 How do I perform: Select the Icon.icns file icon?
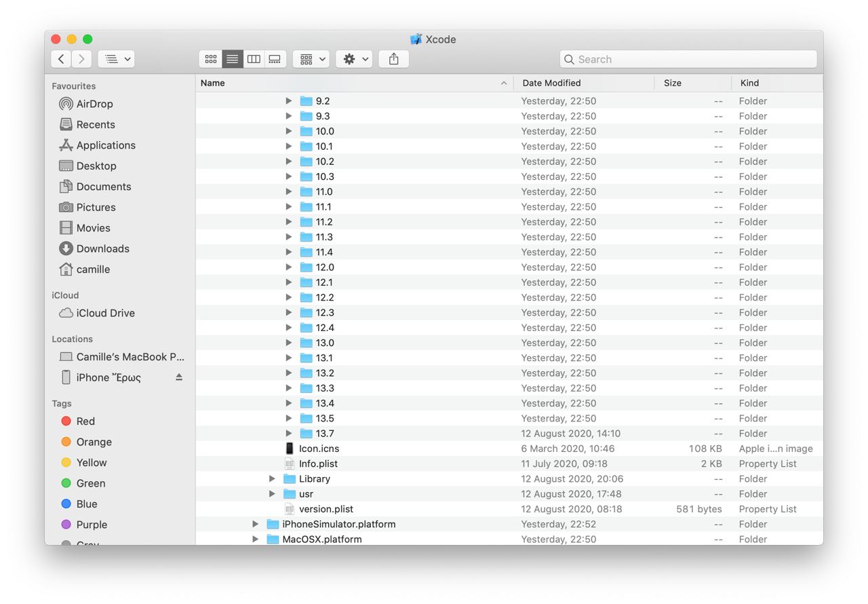[x=290, y=448]
